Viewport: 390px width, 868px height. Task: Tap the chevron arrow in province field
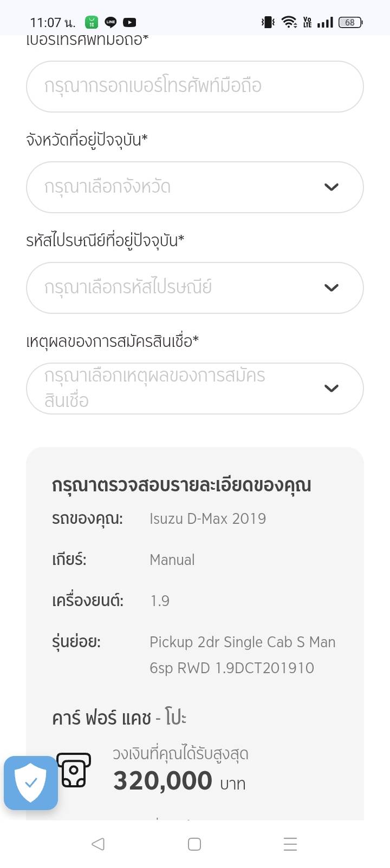click(331, 187)
